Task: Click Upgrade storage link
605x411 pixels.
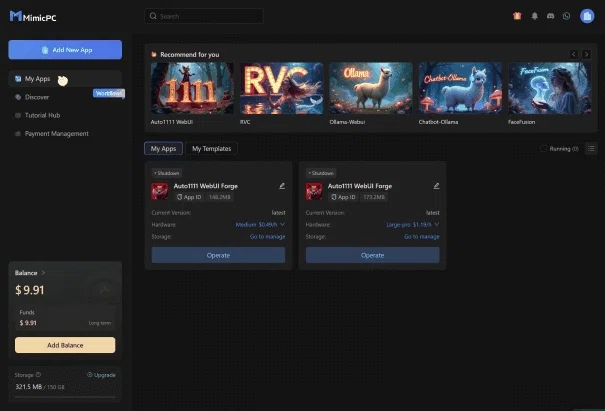Action: tap(101, 375)
